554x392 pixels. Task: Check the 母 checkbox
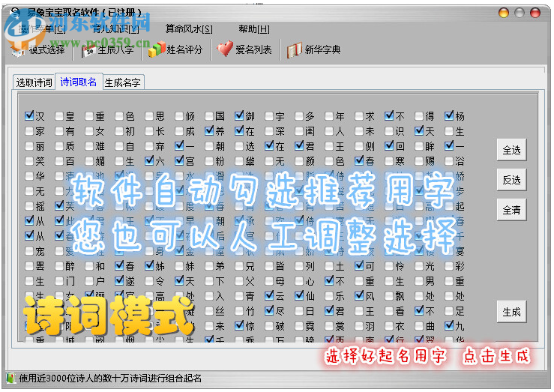[x=269, y=281]
